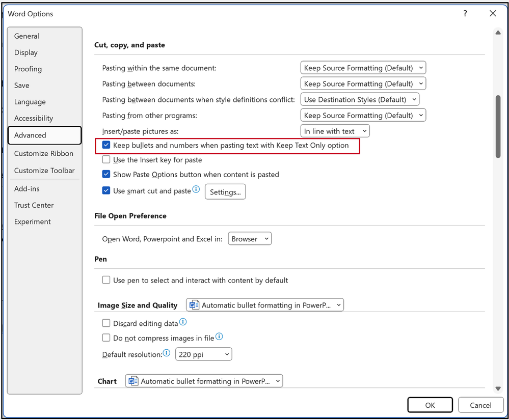Viewport: 509px width, 420px height.
Task: Open the Browser file open preference dropdown
Action: click(250, 239)
